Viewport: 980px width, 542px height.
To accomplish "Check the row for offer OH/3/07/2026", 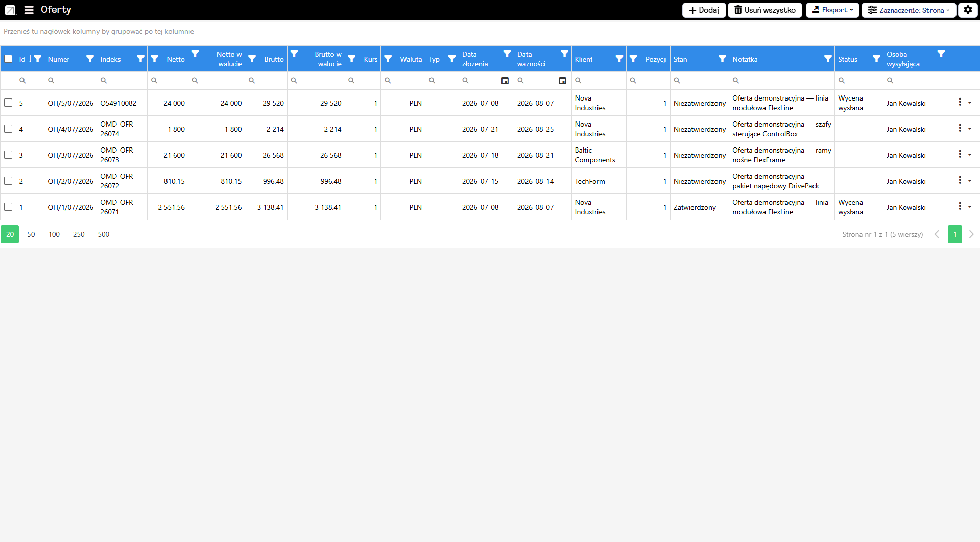I will click(x=8, y=155).
